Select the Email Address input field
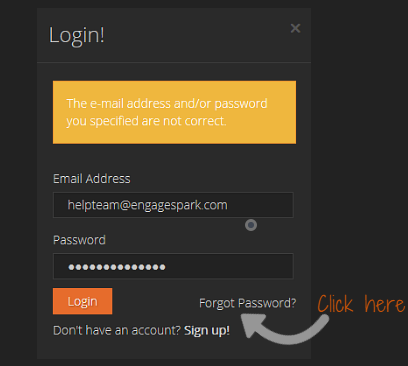Viewport: 408px width, 366px height. click(x=173, y=205)
